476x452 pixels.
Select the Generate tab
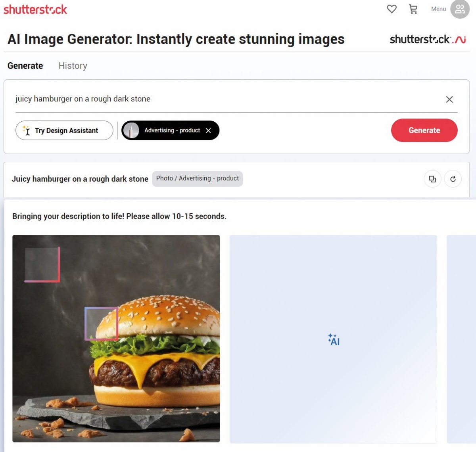[x=25, y=66]
